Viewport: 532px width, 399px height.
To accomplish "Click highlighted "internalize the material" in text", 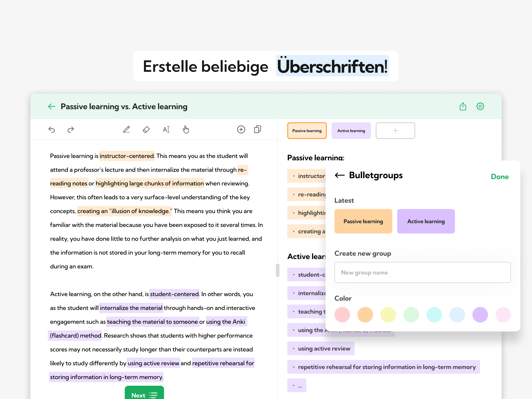I will pos(131,308).
